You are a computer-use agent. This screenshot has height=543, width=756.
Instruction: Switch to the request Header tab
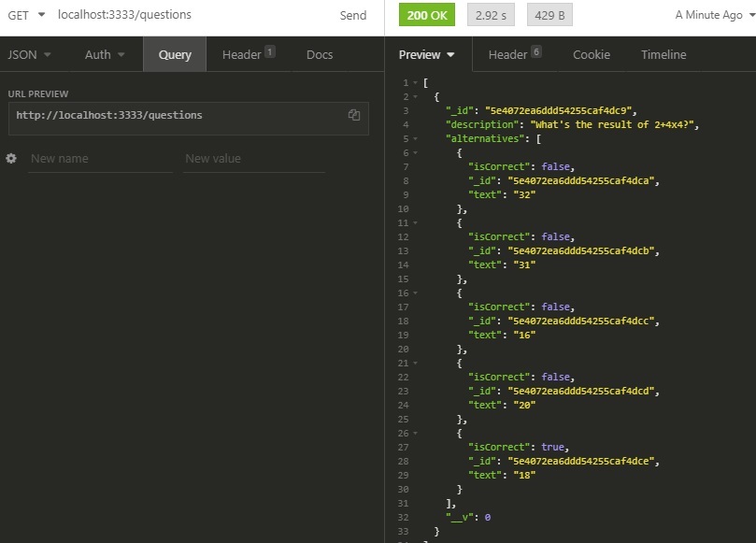tap(249, 54)
